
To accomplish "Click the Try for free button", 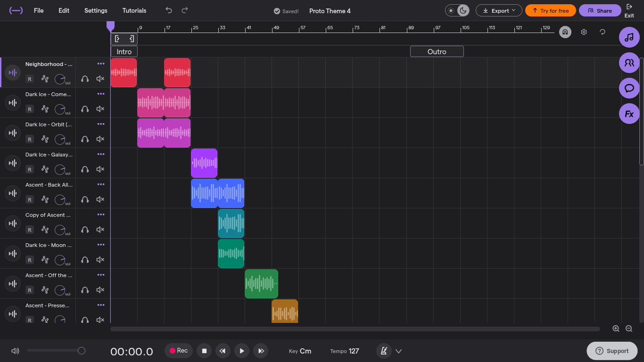I will coord(551,10).
